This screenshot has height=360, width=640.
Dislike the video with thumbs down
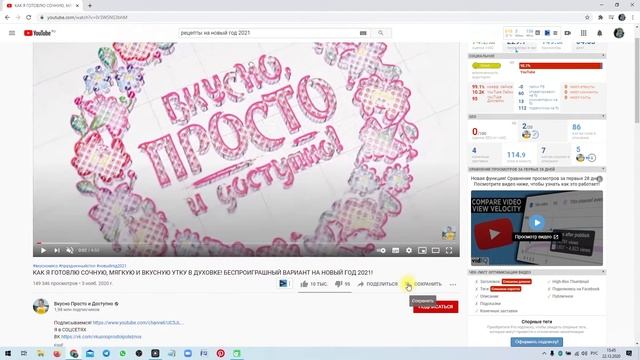pyautogui.click(x=342, y=284)
